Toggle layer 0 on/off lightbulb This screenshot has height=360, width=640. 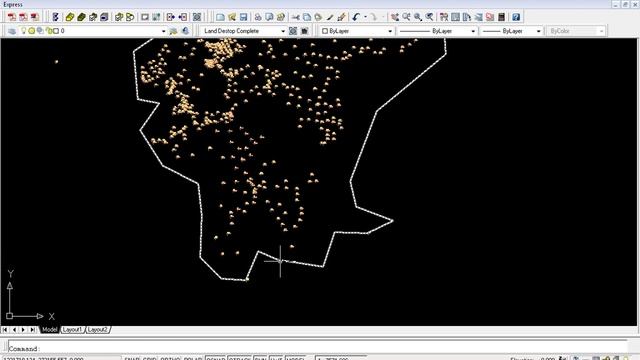click(23, 31)
